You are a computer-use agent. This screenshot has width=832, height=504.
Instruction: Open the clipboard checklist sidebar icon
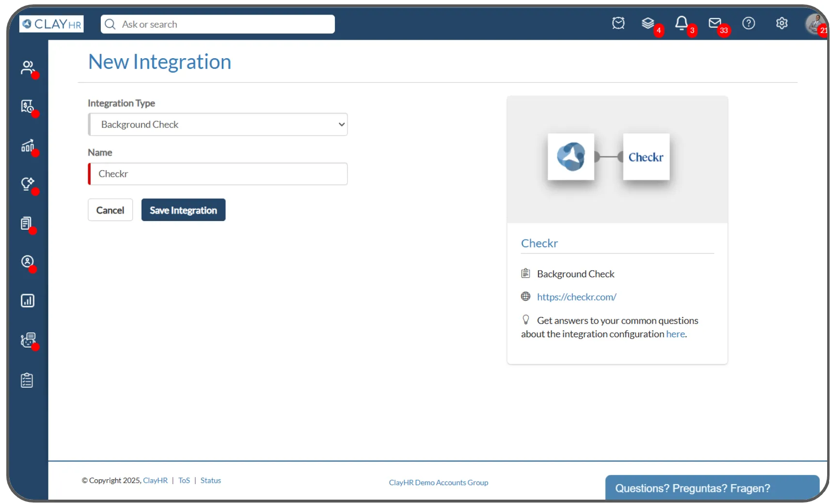[27, 380]
